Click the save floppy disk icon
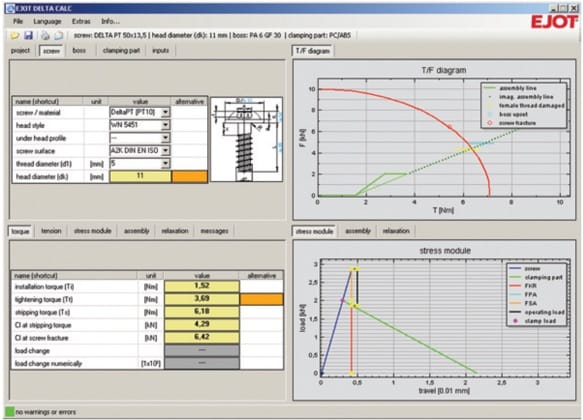The width and height of the screenshot is (583, 420). click(28, 35)
